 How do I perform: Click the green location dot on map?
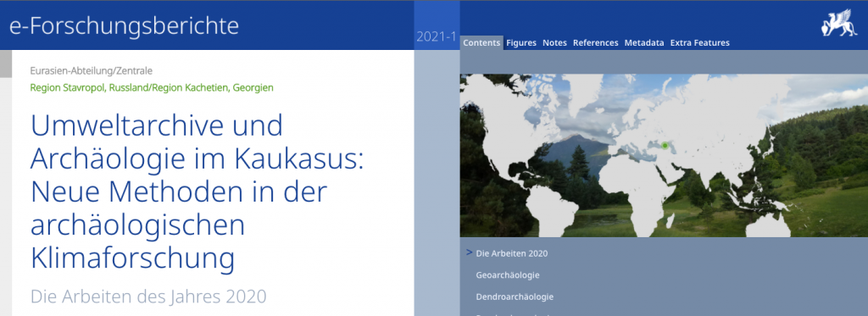pyautogui.click(x=665, y=145)
